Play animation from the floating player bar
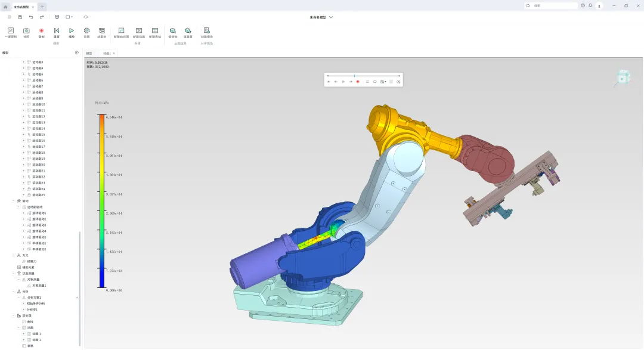The height and width of the screenshot is (350, 644). (343, 82)
